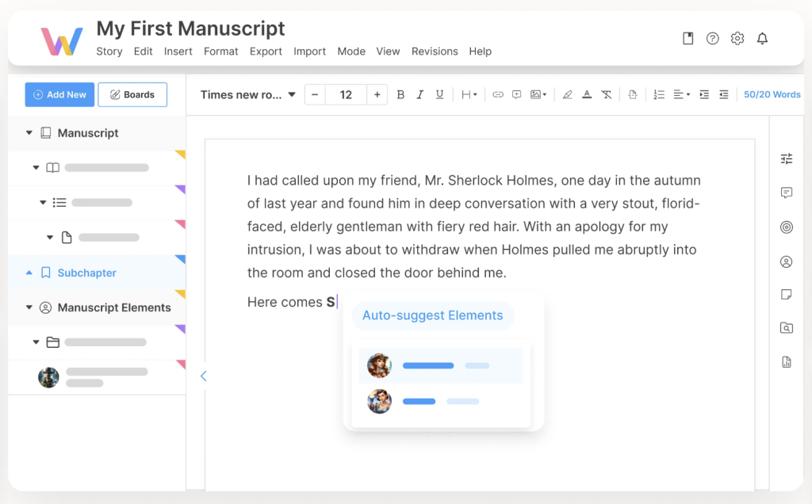Open the highlighter tool
812x504 pixels.
click(567, 94)
